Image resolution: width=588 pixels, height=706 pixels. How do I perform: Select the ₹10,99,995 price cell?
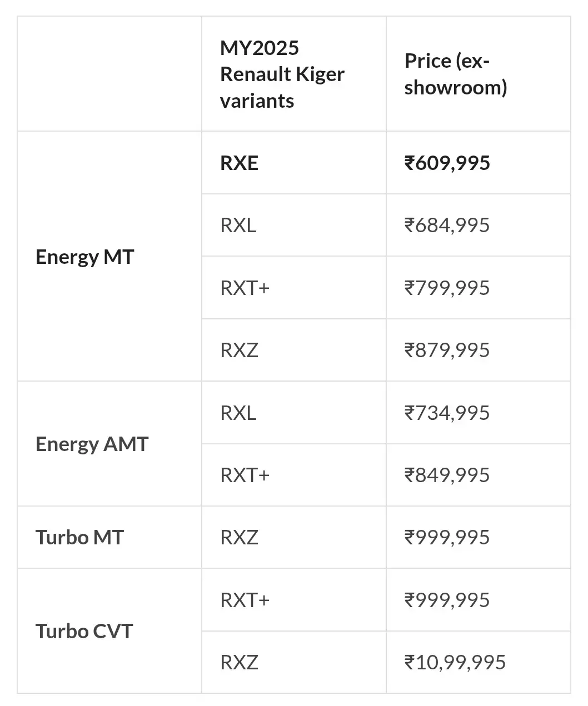(455, 662)
